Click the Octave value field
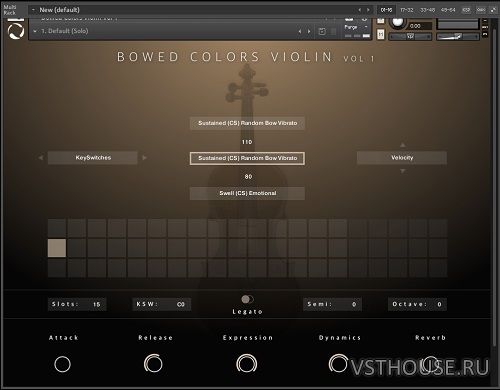Viewport: 500px width, 390px height. pyautogui.click(x=417, y=304)
